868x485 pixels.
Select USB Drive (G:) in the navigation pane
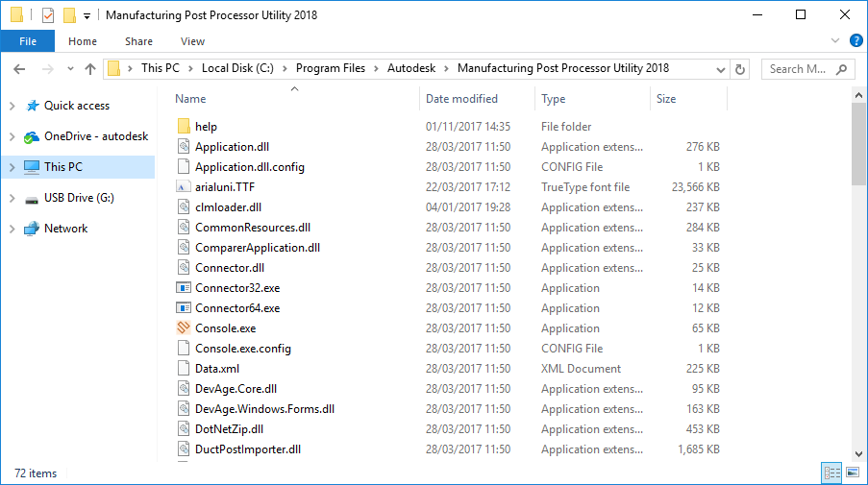[x=79, y=198]
